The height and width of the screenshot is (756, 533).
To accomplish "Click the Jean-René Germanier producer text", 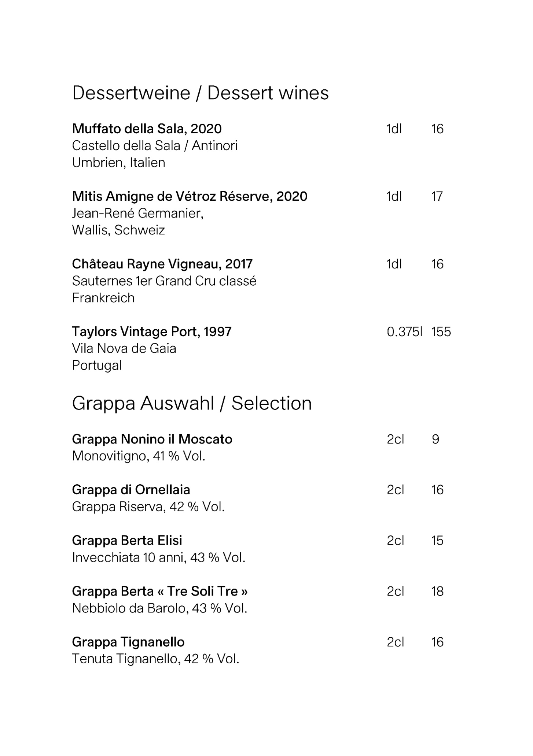I will [x=137, y=213].
